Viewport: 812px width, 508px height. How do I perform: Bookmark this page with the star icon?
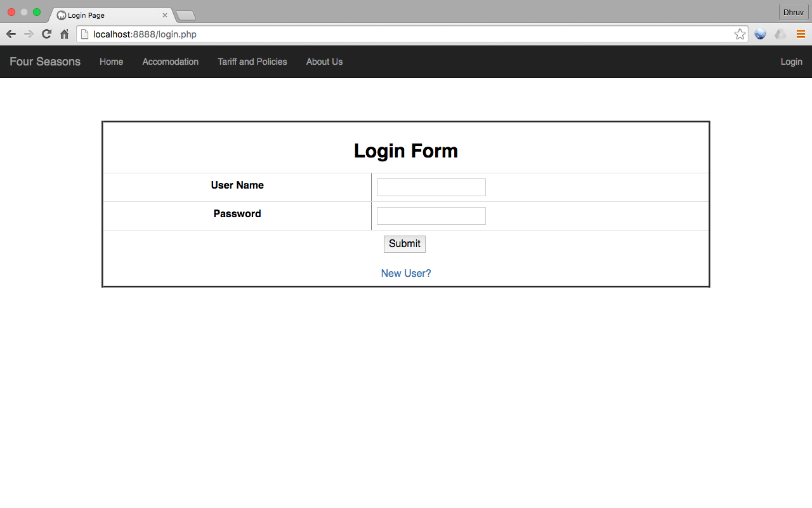click(740, 34)
